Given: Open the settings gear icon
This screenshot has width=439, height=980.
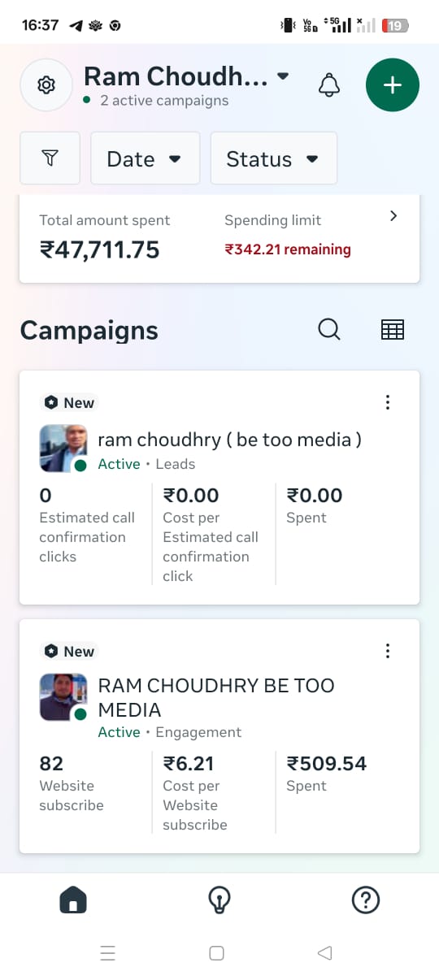Looking at the screenshot, I should click(46, 85).
